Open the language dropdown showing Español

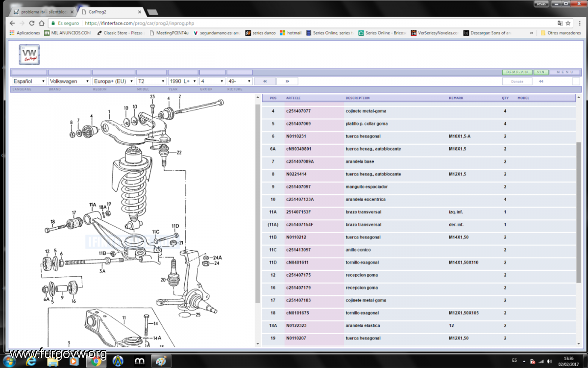(29, 81)
